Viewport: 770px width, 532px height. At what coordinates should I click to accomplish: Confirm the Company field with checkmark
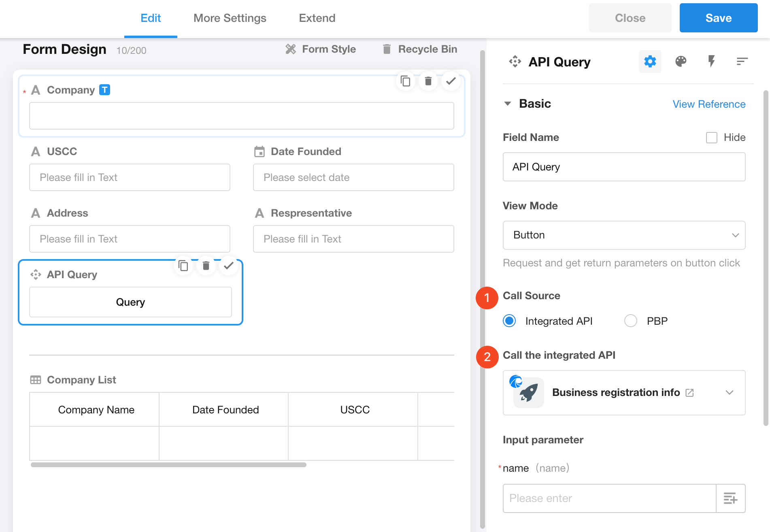[451, 81]
